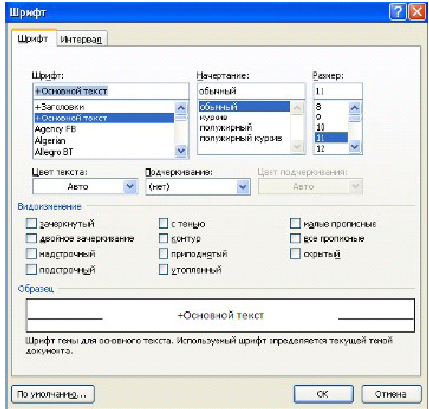Enable надстрочный checkbox
Screen dimensions: 429x409
pyautogui.click(x=31, y=254)
